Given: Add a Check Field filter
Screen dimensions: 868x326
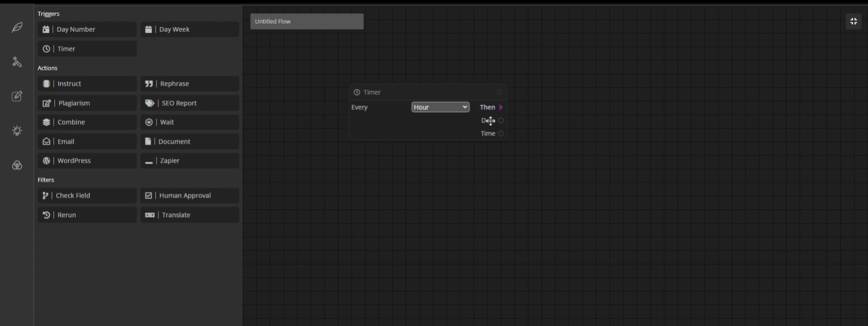Looking at the screenshot, I should pyautogui.click(x=87, y=196).
